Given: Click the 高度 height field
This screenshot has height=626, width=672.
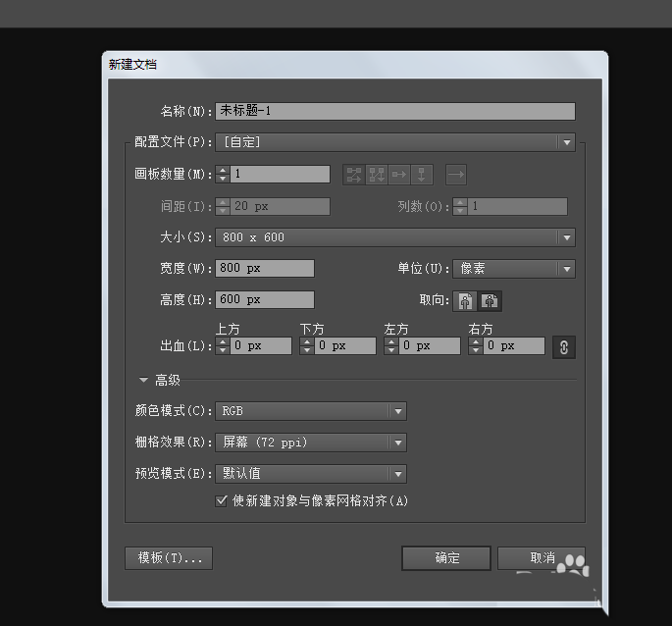Looking at the screenshot, I should (x=265, y=299).
